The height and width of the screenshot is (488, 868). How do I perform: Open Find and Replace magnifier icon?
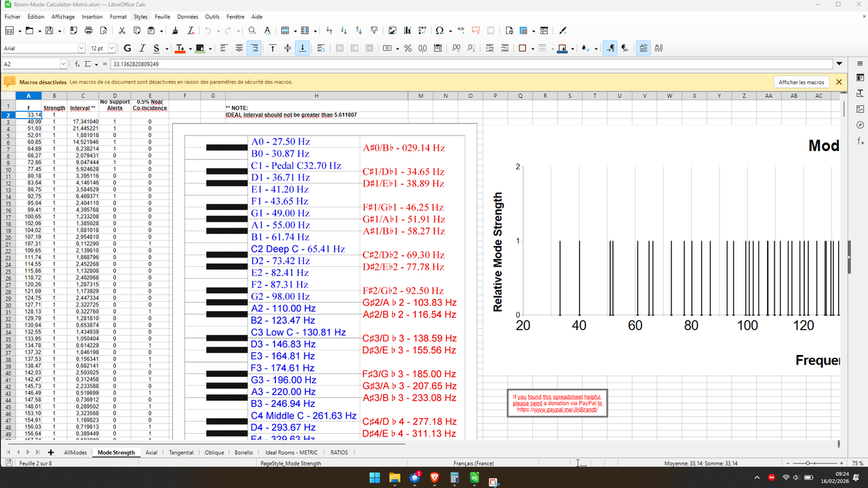(252, 30)
